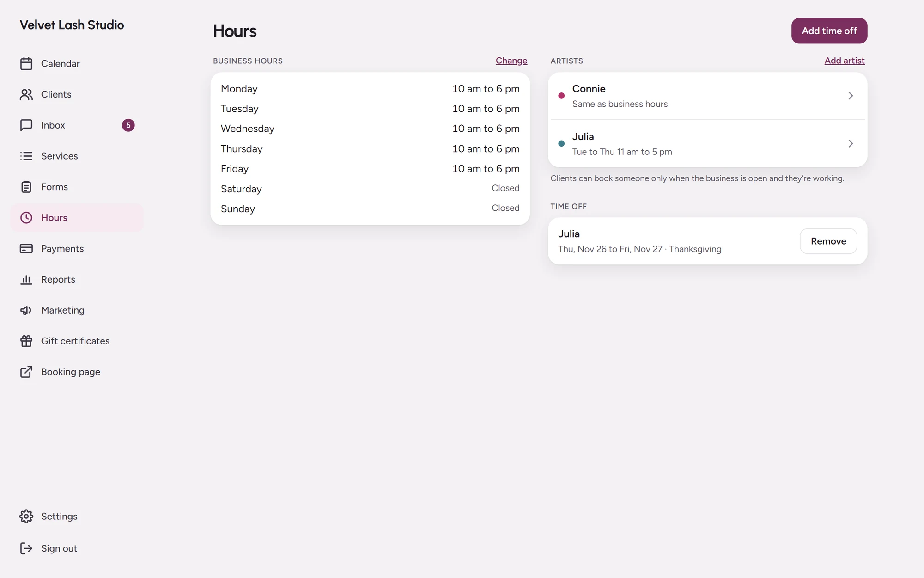Click 'Tue to Thu 11 am to 5 pm'
Viewport: 924px width, 578px height.
622,152
